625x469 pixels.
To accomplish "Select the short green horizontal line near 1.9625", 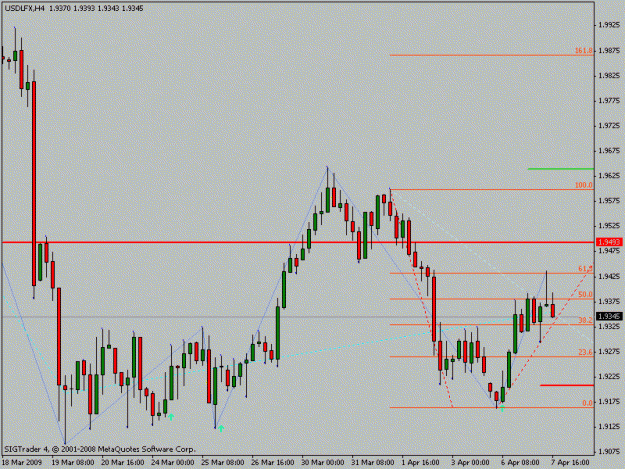I will click(561, 169).
